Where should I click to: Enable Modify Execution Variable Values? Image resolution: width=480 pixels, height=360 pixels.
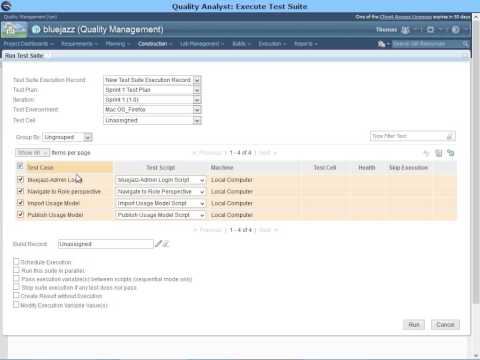point(16,304)
